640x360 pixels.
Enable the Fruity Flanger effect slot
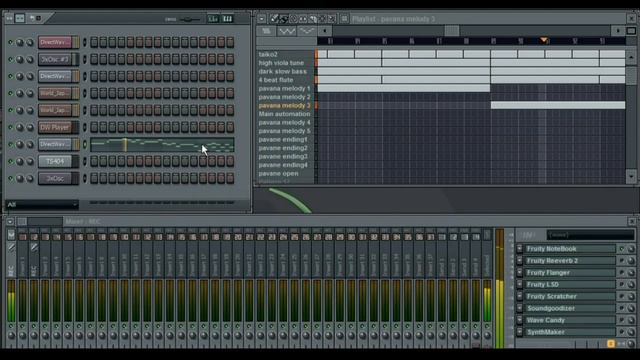(x=622, y=272)
